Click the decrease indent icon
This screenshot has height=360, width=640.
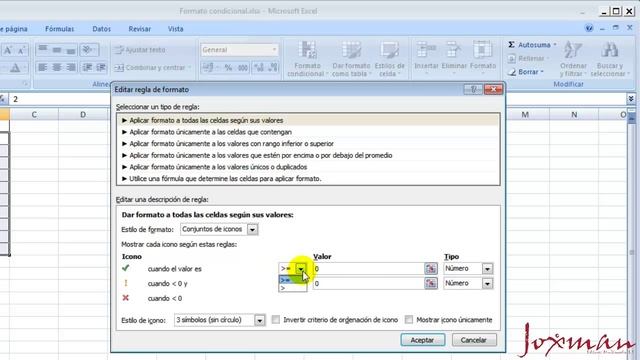(87, 67)
